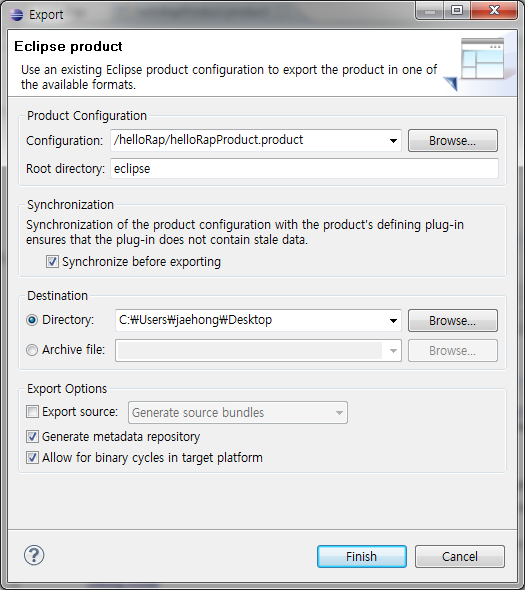Uncheck Generate metadata repository
Viewport: 525px width, 590px height.
pyautogui.click(x=32, y=436)
